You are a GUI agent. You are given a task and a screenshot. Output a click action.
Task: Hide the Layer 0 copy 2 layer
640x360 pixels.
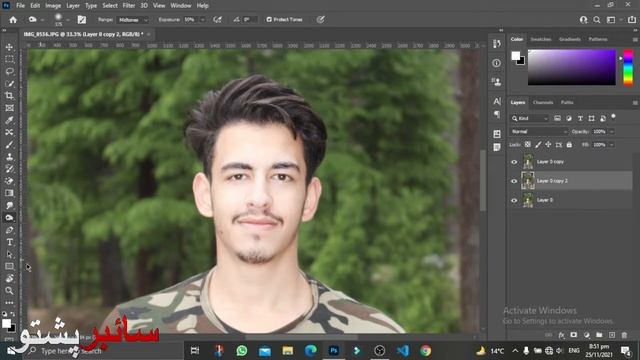coord(514,181)
